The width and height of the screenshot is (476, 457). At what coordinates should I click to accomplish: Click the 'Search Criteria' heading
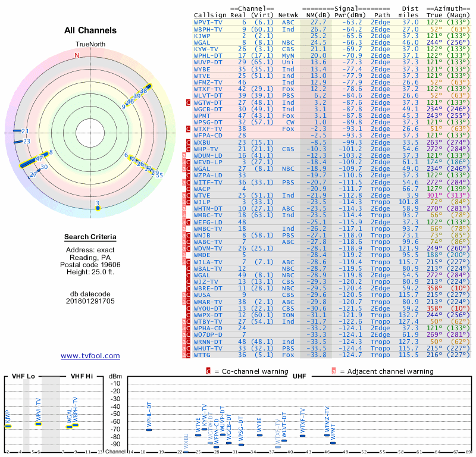point(90,237)
